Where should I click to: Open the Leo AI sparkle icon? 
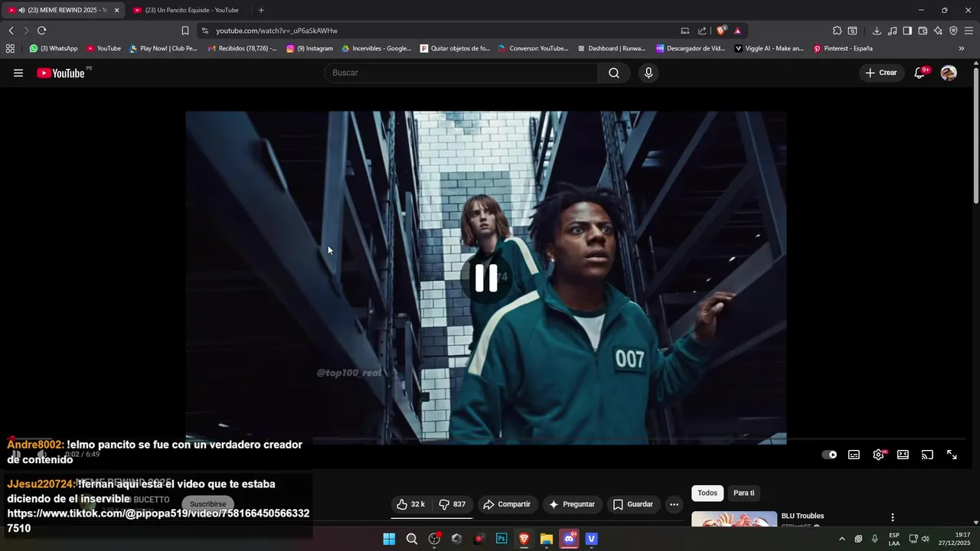pos(938,31)
